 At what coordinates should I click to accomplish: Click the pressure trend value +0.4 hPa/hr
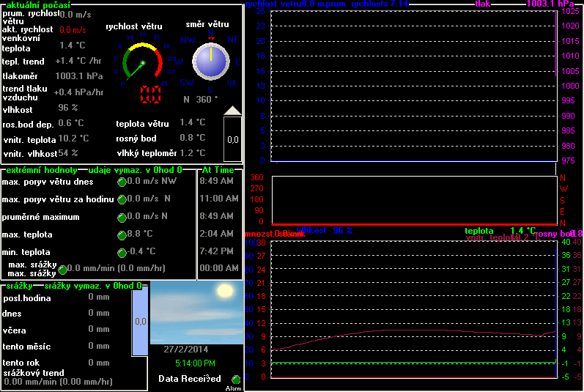pyautogui.click(x=78, y=92)
